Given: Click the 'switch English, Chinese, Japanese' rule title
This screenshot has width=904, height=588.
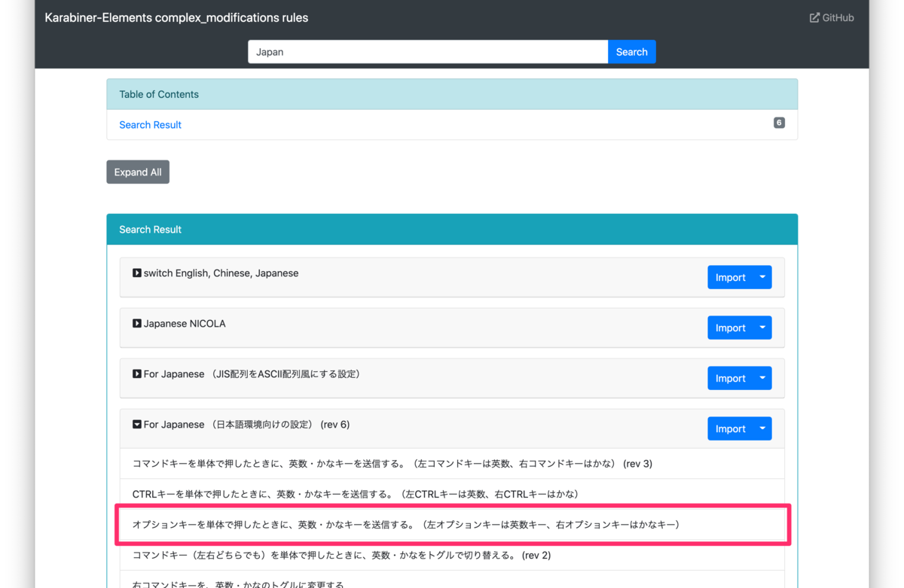Looking at the screenshot, I should click(221, 273).
